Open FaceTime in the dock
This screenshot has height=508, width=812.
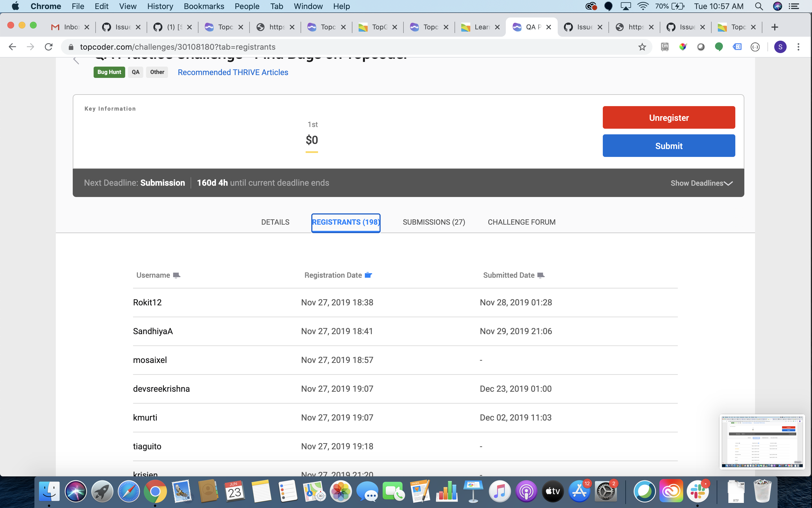tap(394, 492)
